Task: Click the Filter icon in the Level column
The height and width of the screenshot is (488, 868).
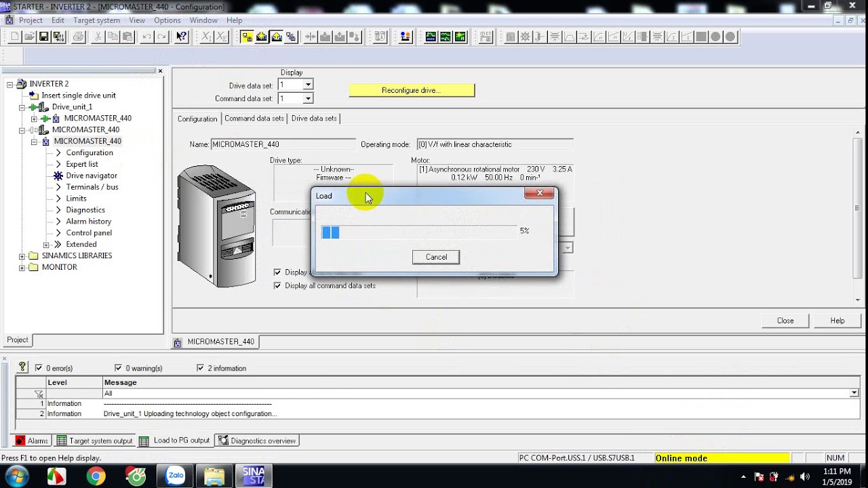Action: click(39, 393)
